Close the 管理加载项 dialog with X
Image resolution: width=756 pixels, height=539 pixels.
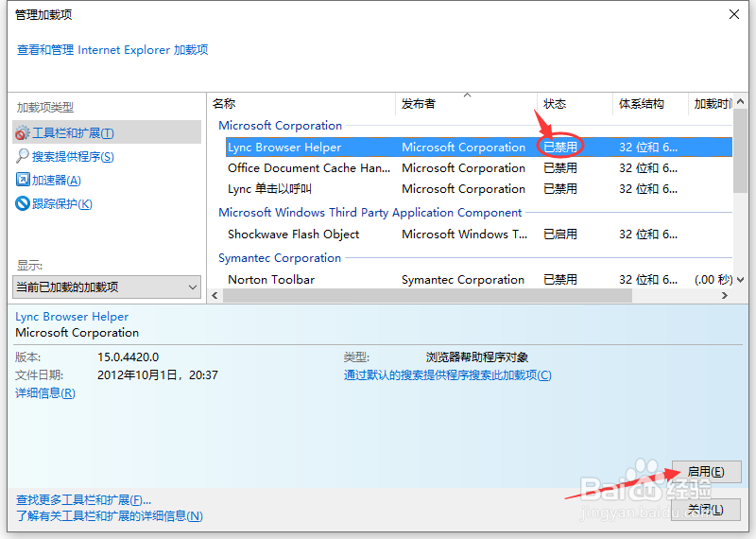pyautogui.click(x=734, y=14)
